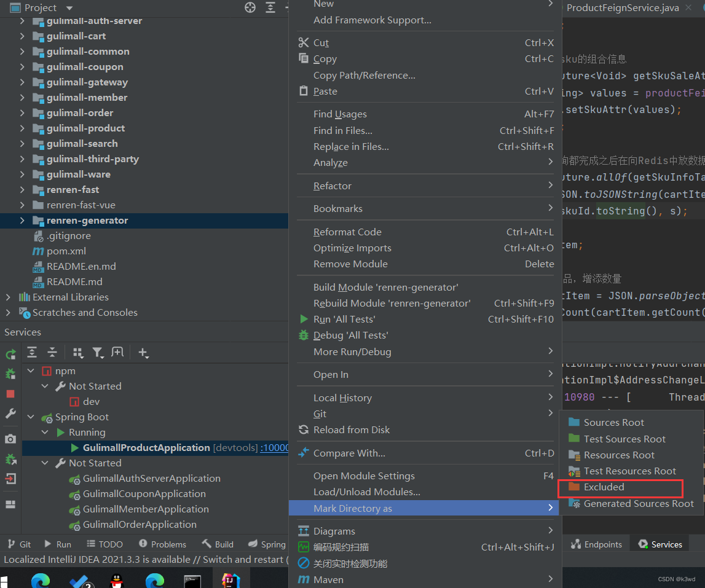
Task: Click the Services debug bug icon under rerun
Action: (10, 374)
